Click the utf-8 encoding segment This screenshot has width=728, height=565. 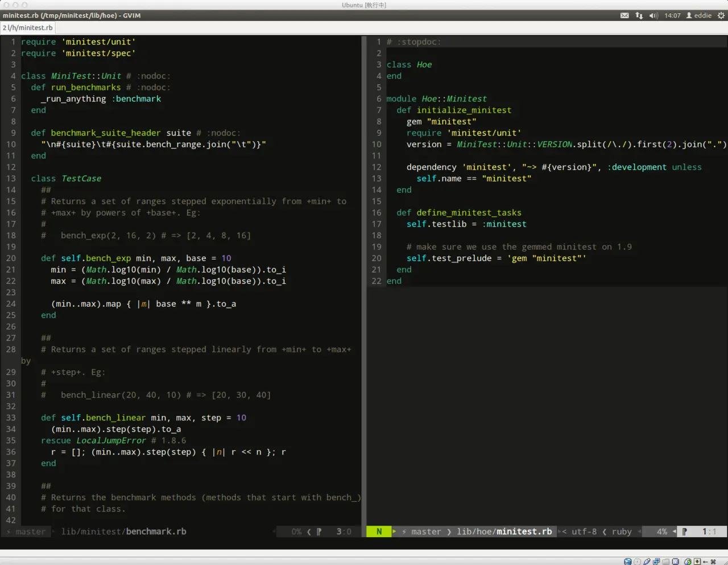click(584, 531)
